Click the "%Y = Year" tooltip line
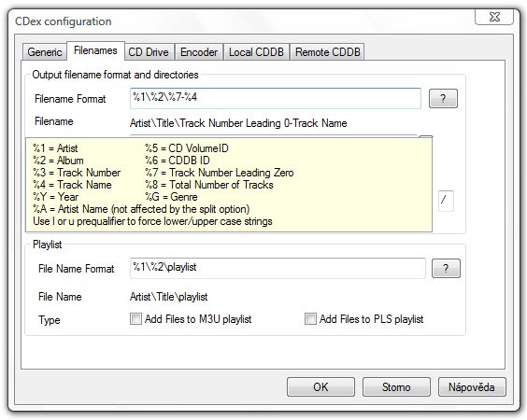Screen dimensions: 527x420 click(x=56, y=197)
